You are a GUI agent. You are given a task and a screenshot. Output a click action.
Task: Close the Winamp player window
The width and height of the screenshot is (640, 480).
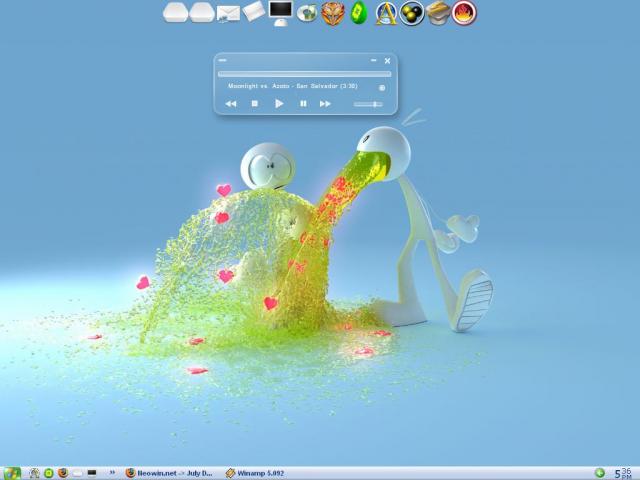click(x=387, y=61)
